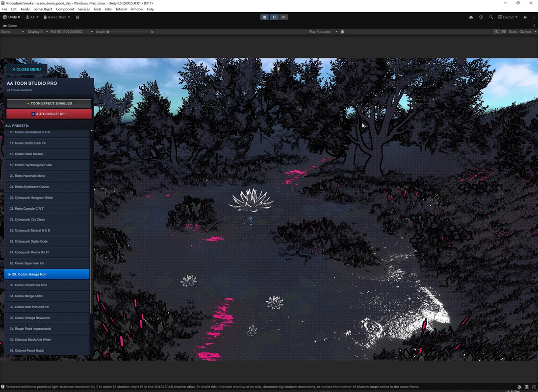Select preset 26 Cyberpunk Digital Code

[x=47, y=242]
